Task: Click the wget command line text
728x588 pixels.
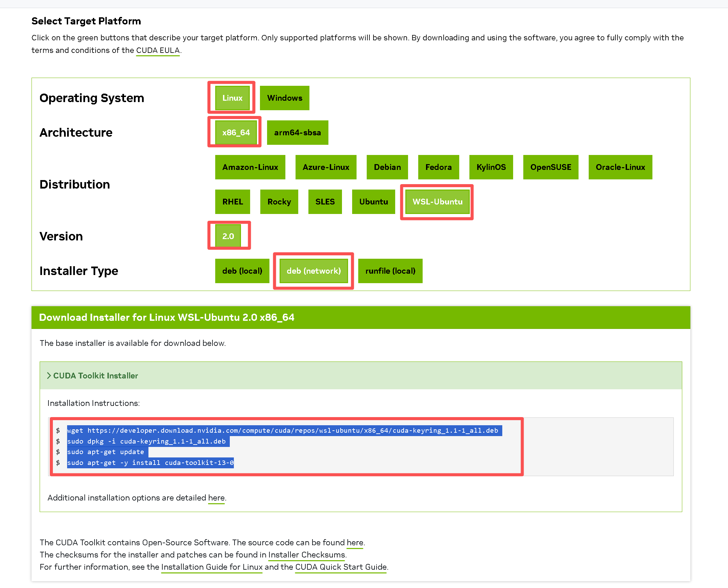Action: point(284,431)
